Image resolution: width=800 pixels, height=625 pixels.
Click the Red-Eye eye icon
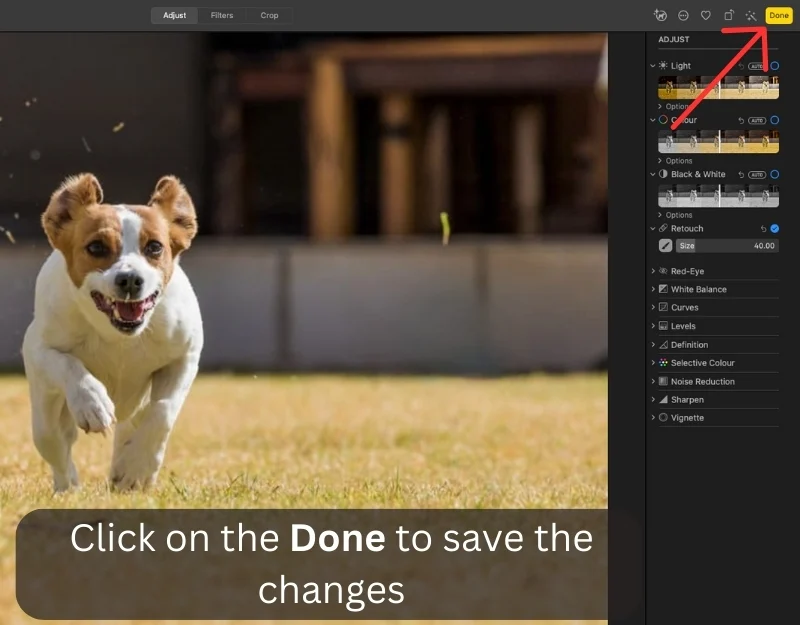(663, 271)
